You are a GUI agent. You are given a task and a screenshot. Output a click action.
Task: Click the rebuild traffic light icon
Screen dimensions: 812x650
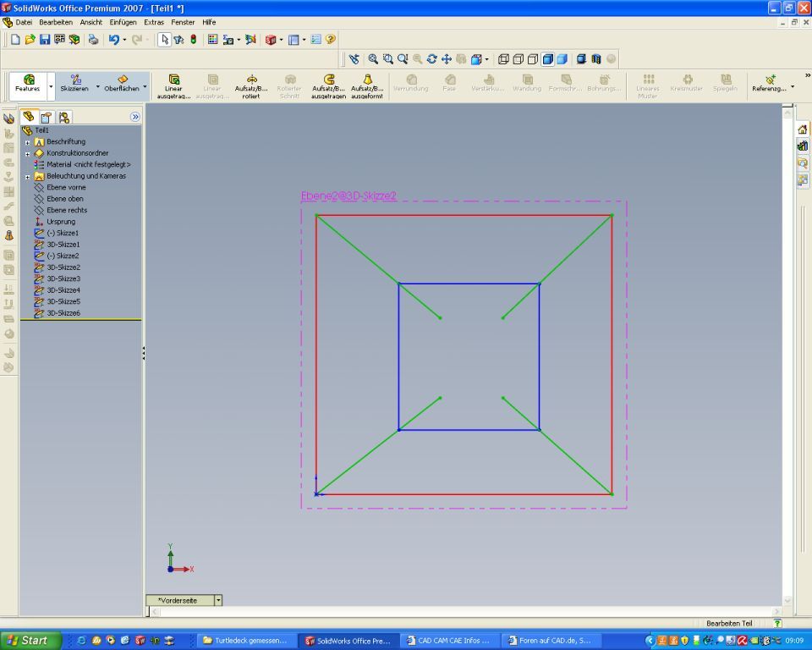click(193, 40)
